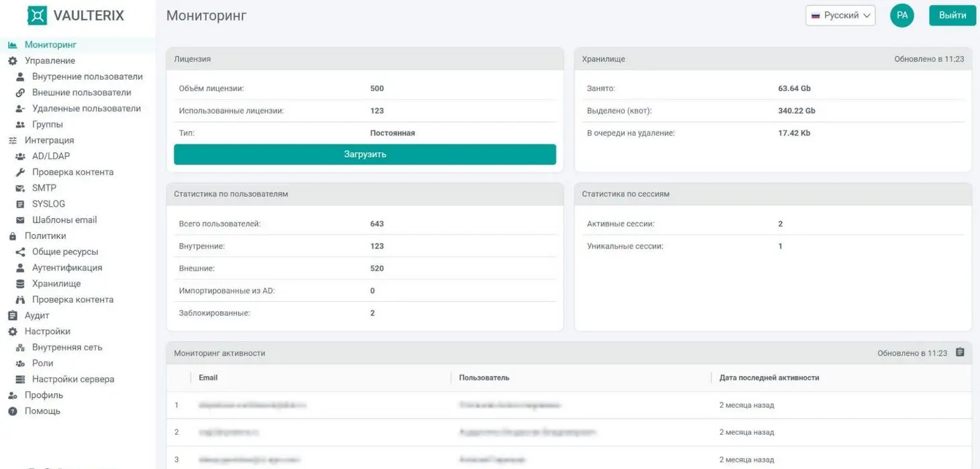
Task: Click the clipboard icon in activity monitoring header
Action: pyautogui.click(x=960, y=352)
